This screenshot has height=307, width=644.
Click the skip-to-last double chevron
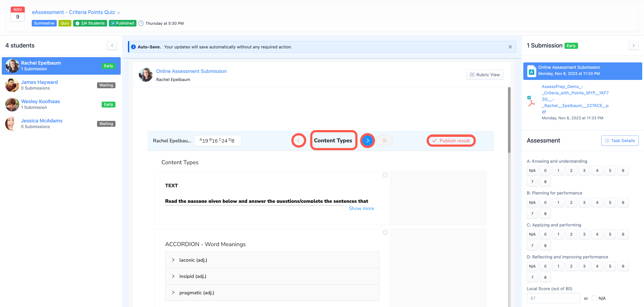click(x=384, y=141)
